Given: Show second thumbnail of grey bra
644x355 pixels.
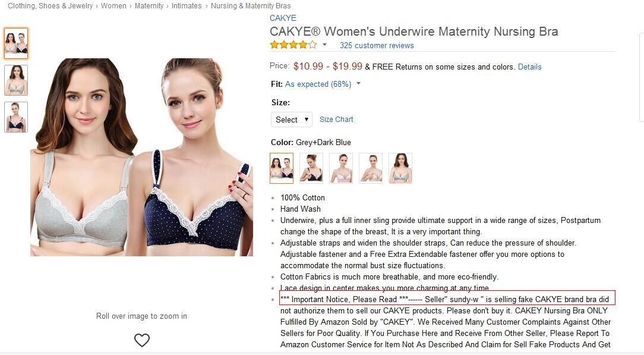Looking at the screenshot, I should 16,80.
